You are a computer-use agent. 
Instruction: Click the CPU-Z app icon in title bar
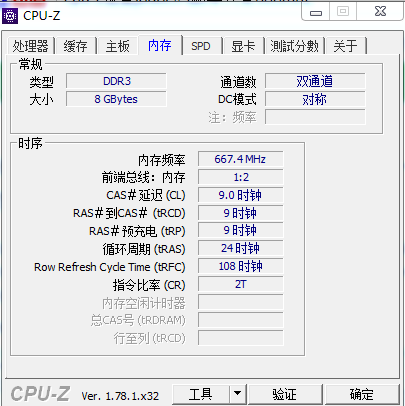[10, 16]
